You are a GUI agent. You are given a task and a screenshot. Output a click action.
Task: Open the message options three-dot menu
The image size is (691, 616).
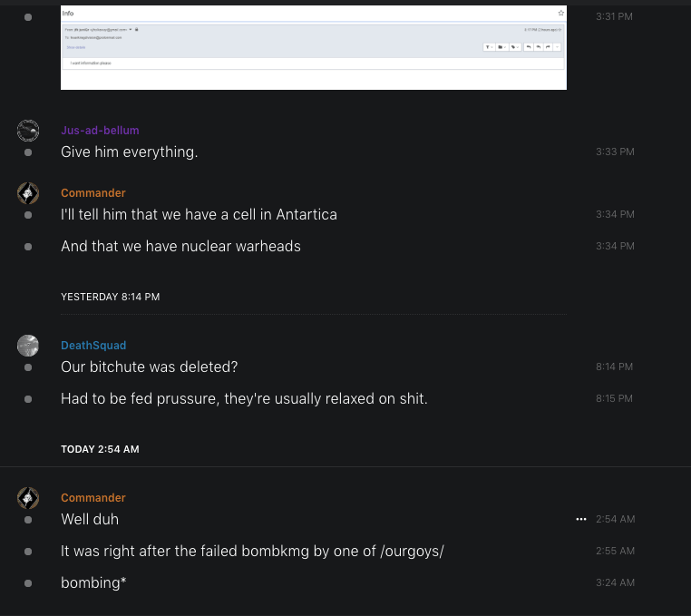(x=581, y=519)
